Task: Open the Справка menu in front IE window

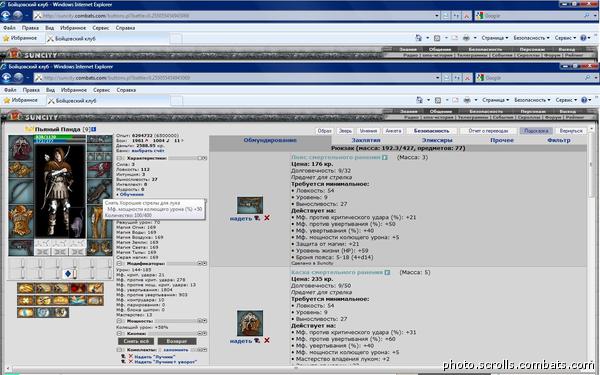Action: [126, 90]
